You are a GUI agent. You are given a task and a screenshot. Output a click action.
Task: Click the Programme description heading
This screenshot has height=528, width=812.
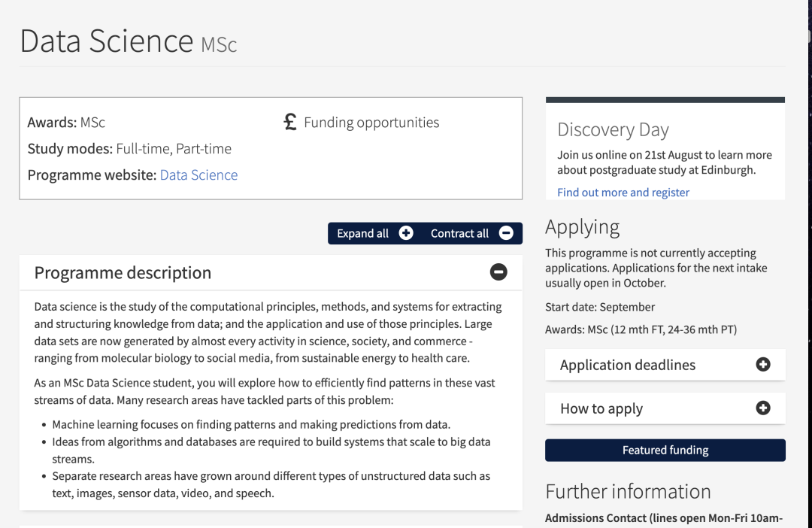(123, 272)
